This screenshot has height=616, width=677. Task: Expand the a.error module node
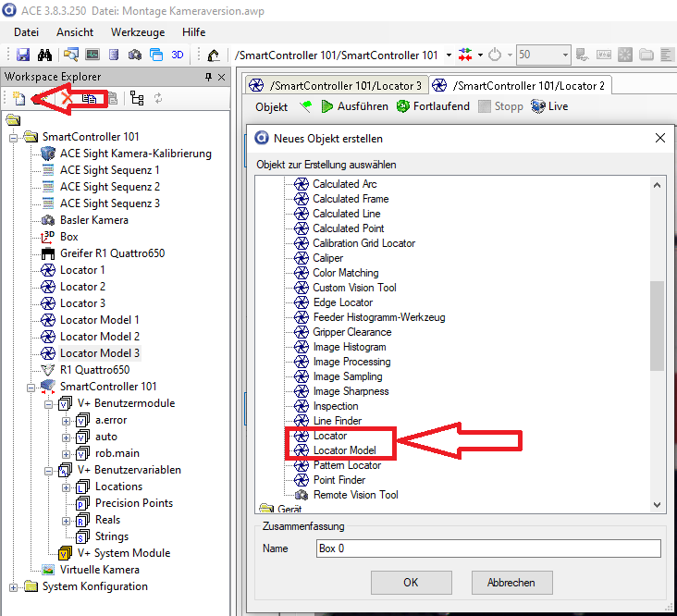[66, 420]
